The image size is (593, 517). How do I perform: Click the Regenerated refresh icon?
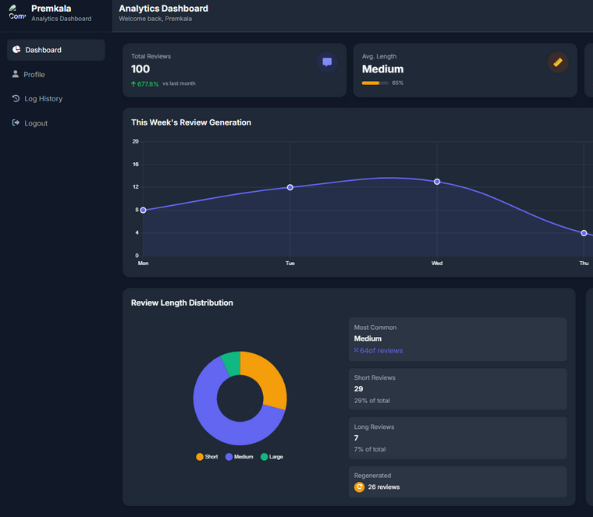(359, 487)
